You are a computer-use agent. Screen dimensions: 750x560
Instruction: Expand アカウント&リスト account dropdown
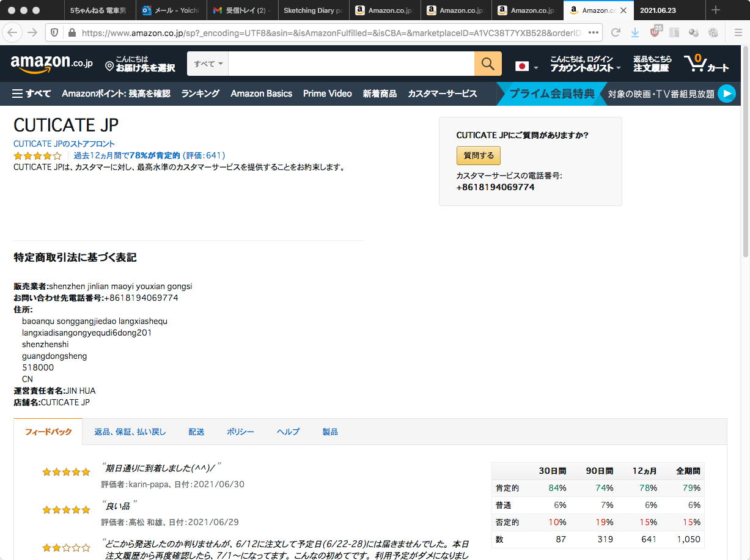tap(585, 64)
